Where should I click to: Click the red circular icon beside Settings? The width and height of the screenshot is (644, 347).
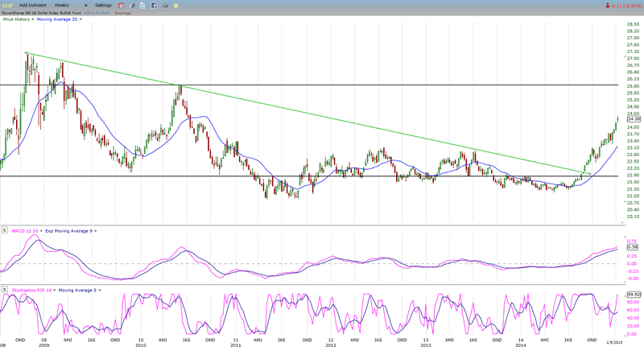click(121, 5)
